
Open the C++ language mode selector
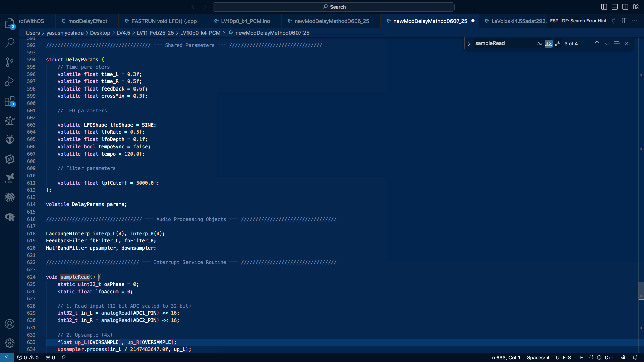click(x=609, y=357)
